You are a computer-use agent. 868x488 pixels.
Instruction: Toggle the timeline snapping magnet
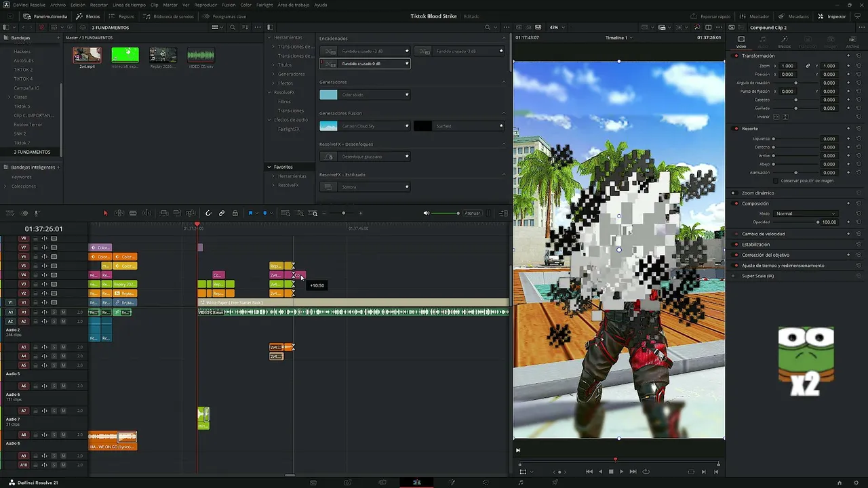click(x=208, y=213)
